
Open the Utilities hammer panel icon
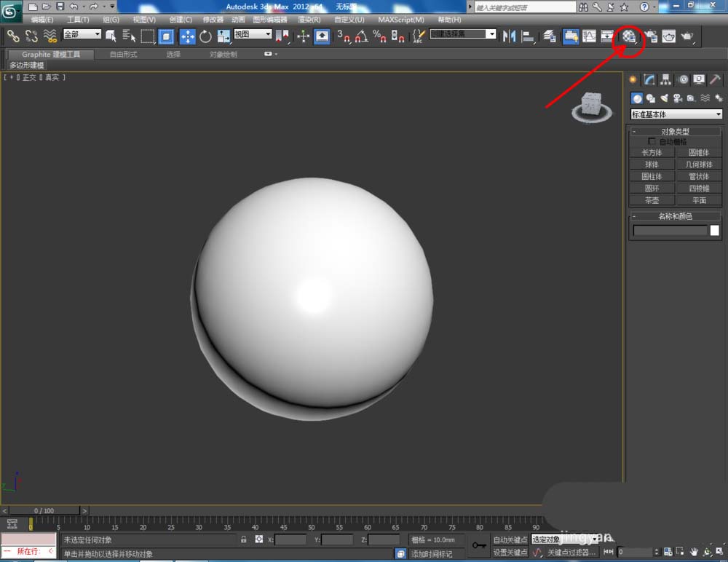[716, 80]
